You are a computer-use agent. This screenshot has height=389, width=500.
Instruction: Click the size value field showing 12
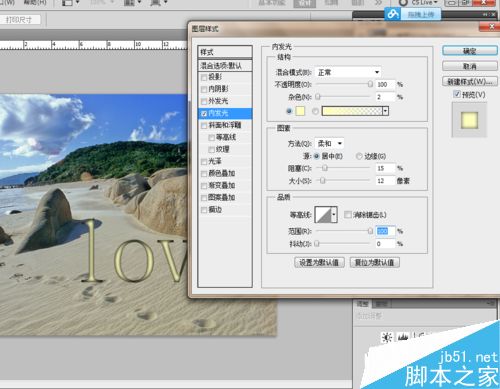[x=385, y=181]
